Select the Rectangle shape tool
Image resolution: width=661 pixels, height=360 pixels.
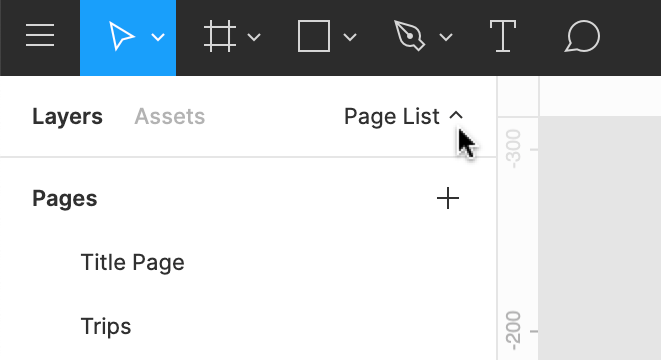pyautogui.click(x=314, y=37)
